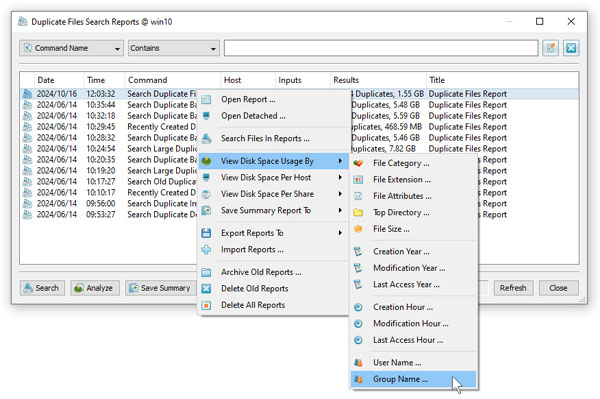Click the File Attributes icon in submenu
Image resolution: width=600 pixels, height=399 pixels.
(358, 196)
